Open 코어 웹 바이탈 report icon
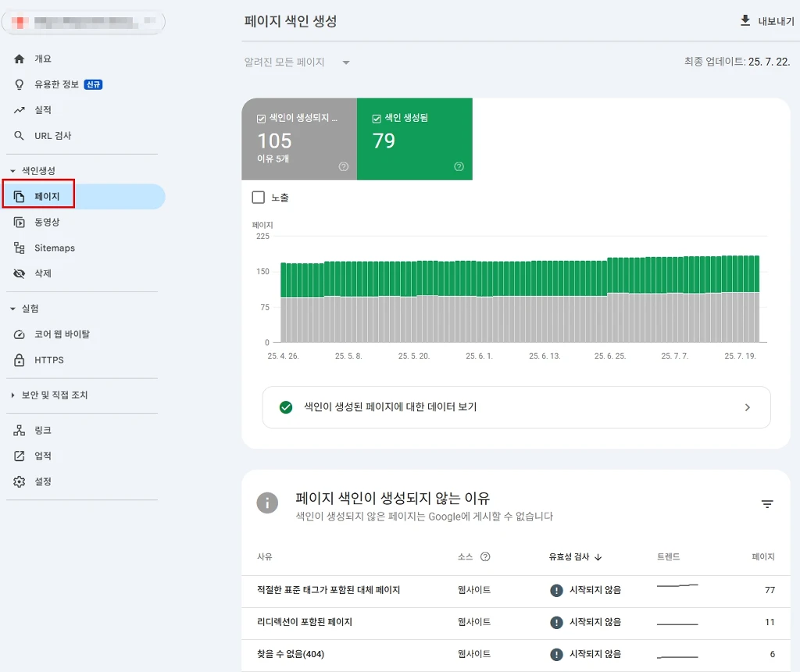Viewport: 800px width, 672px height. pyautogui.click(x=20, y=334)
